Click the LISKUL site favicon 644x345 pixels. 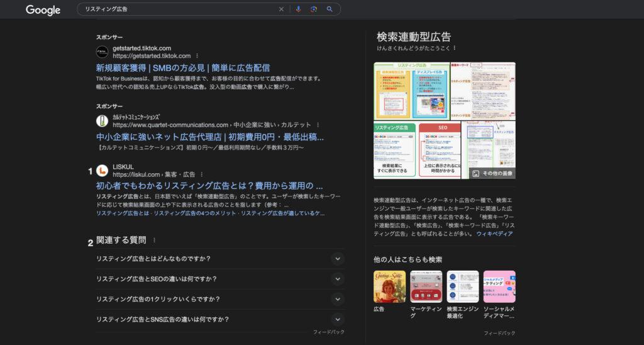pos(102,171)
